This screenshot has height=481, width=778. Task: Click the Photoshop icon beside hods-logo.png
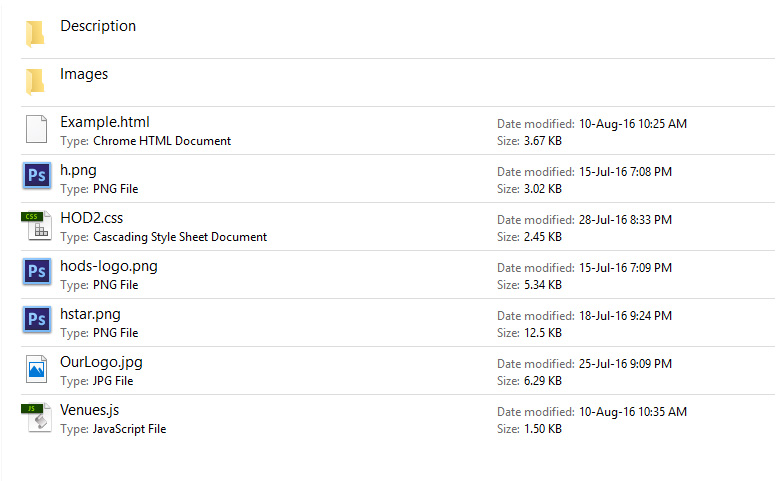tap(37, 272)
